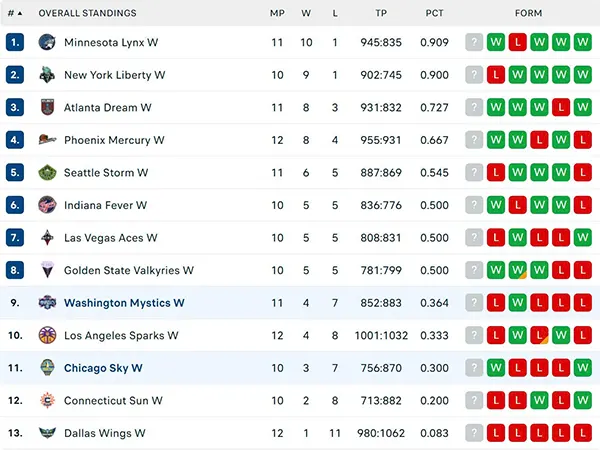Screen dimensions: 600x450
Task: Click the red L form badge for Minnesota Lynx
Action: point(517,42)
